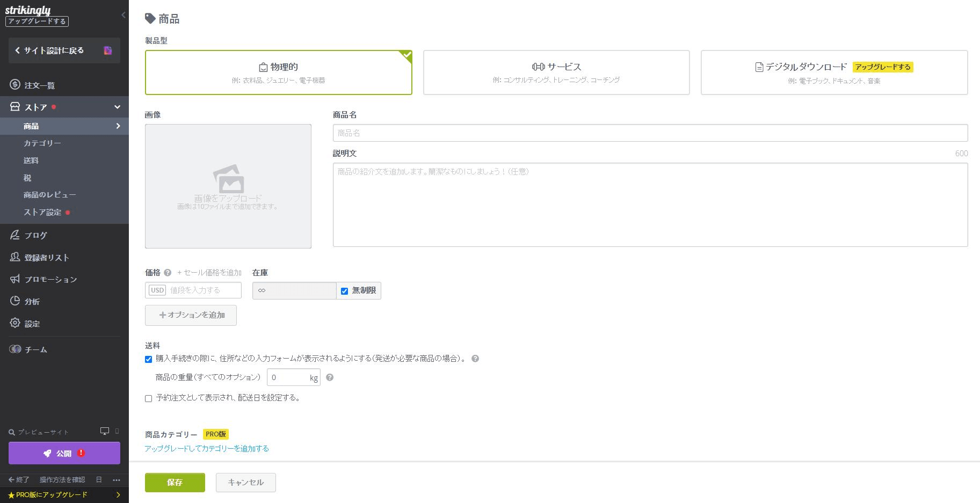
Task: Go to カテゴリー in store menu
Action: [x=42, y=143]
